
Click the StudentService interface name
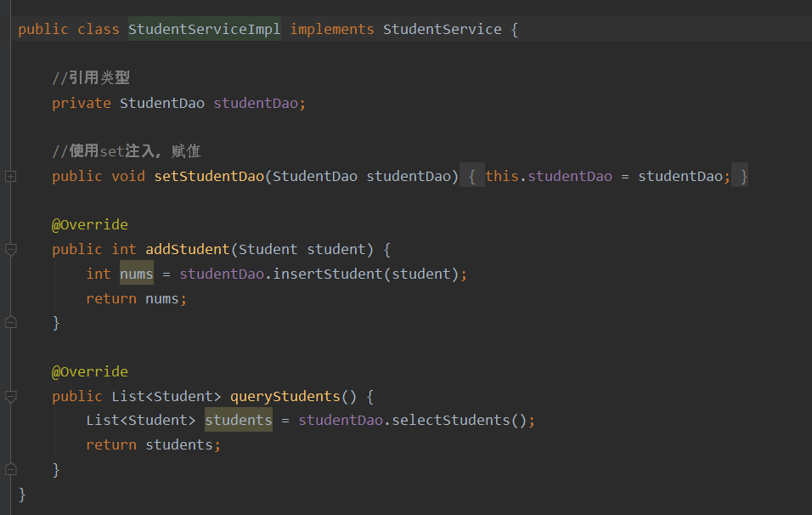coord(442,29)
